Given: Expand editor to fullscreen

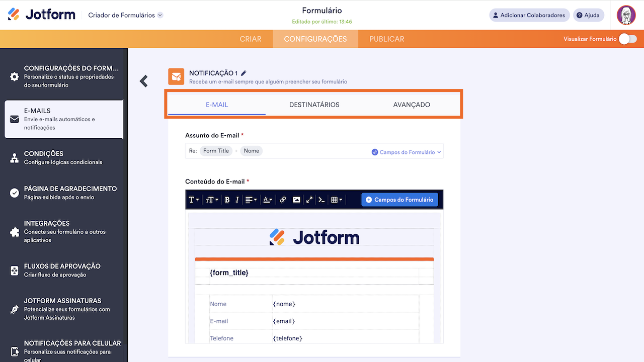Looking at the screenshot, I should [x=309, y=200].
